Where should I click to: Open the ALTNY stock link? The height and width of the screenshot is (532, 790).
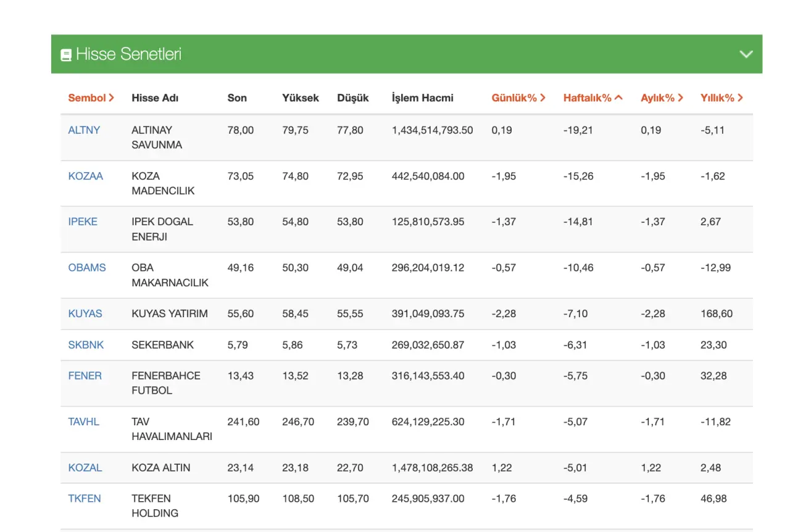[x=84, y=130]
